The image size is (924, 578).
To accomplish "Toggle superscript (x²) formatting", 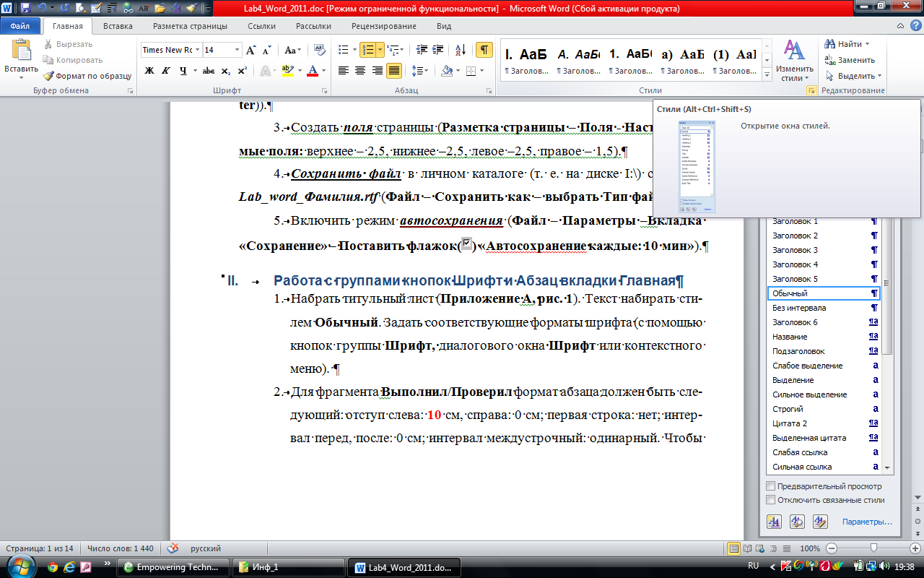I will tap(242, 71).
